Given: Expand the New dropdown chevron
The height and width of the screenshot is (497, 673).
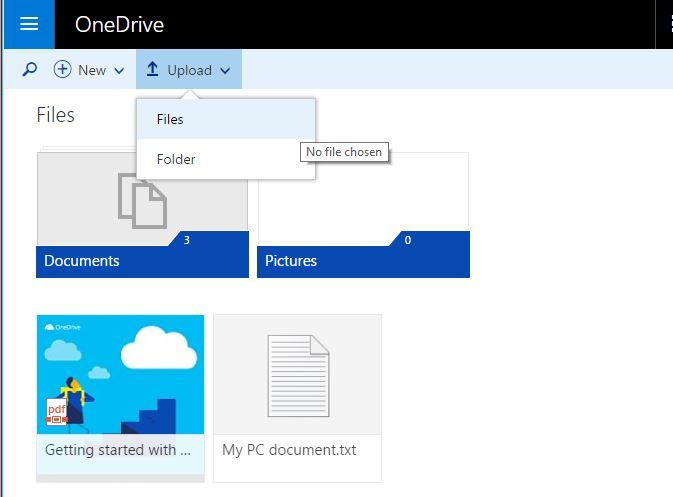Looking at the screenshot, I should (119, 71).
